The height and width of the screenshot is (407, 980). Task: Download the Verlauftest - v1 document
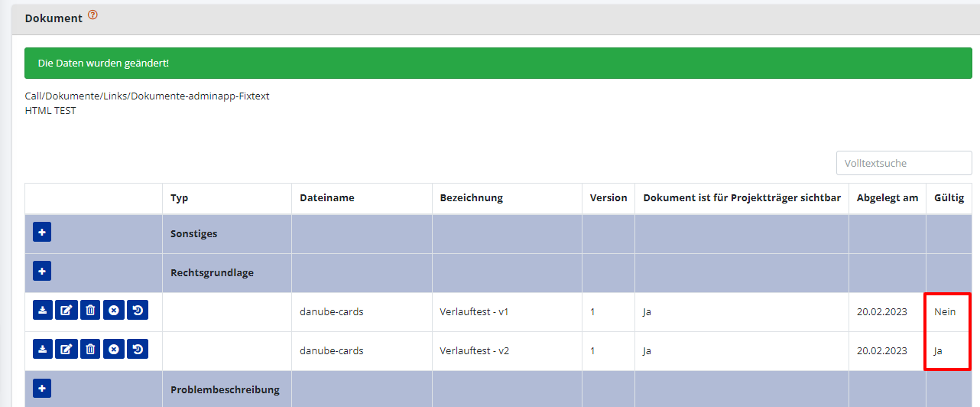pos(43,310)
